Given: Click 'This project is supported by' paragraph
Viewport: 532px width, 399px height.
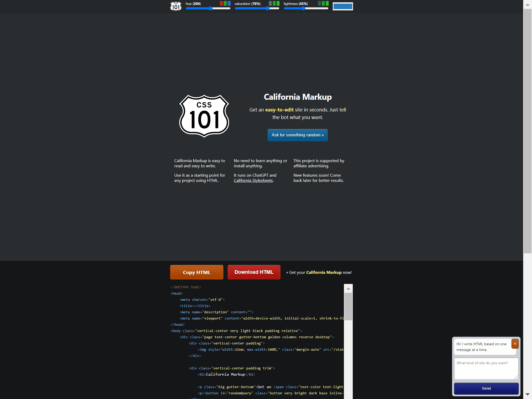Looking at the screenshot, I should pos(319,163).
